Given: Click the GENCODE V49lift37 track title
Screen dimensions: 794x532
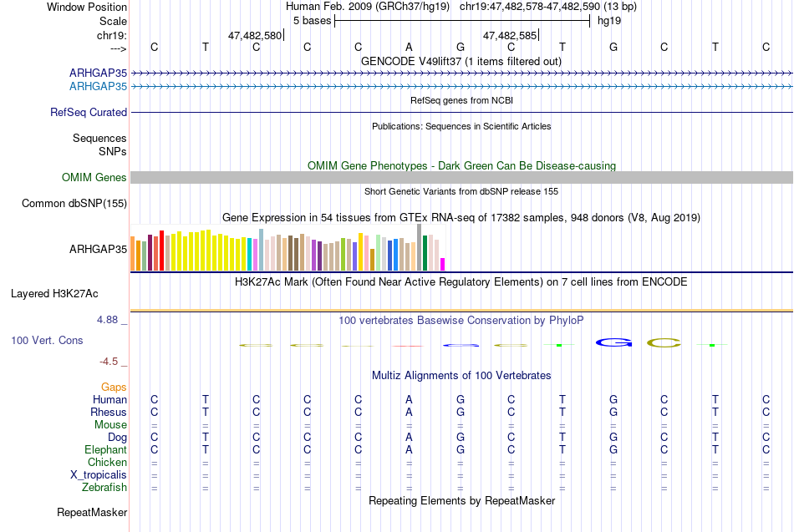Looking at the screenshot, I should click(461, 61).
